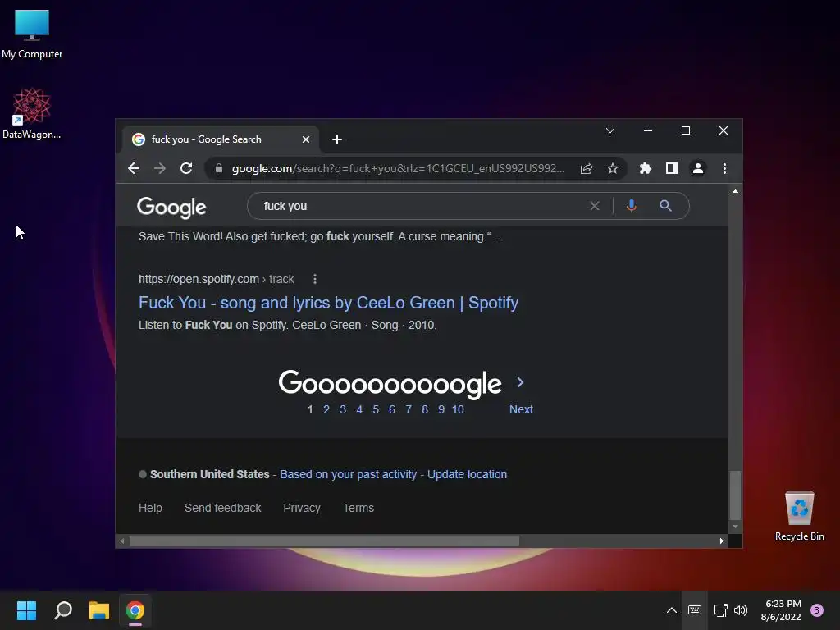Click the scroll-left arrow

coord(122,541)
